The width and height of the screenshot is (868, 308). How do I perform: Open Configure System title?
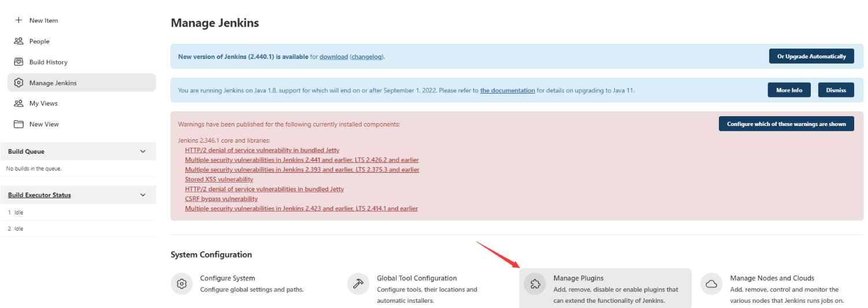pyautogui.click(x=227, y=278)
